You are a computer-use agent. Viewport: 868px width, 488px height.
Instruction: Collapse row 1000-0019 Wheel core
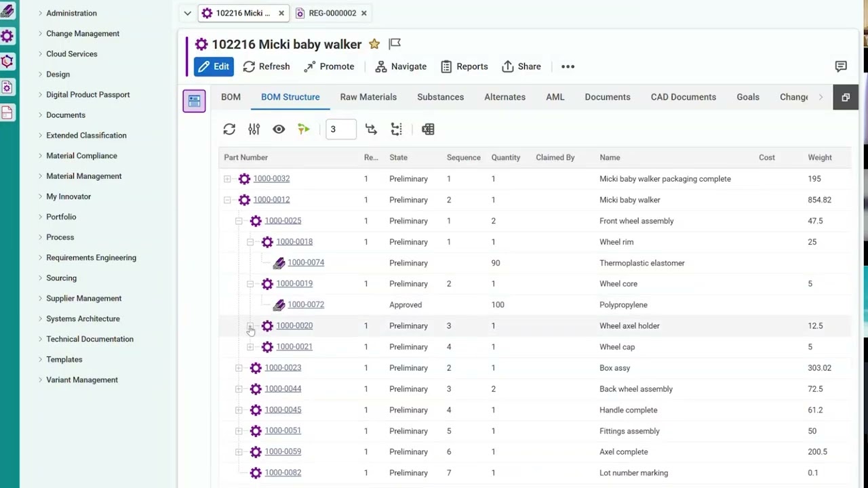[x=250, y=284]
